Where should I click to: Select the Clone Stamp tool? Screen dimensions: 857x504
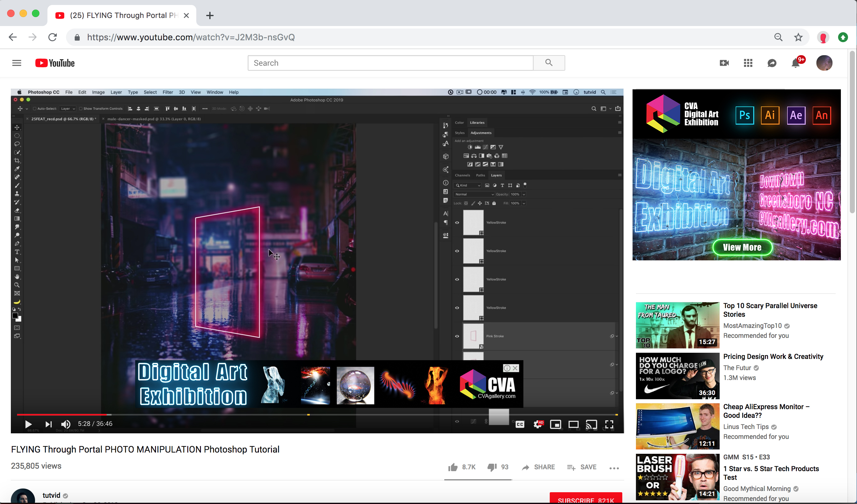click(x=17, y=194)
